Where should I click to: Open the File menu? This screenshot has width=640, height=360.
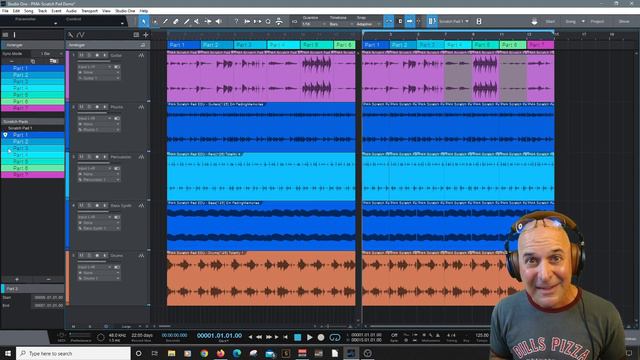(5, 11)
